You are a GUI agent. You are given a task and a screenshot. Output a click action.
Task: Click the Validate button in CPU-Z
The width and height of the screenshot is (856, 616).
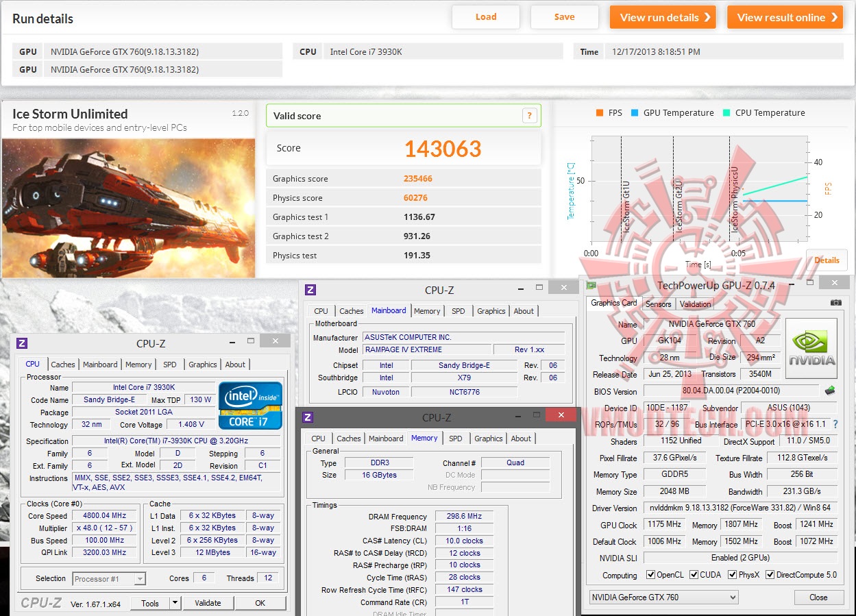208,603
